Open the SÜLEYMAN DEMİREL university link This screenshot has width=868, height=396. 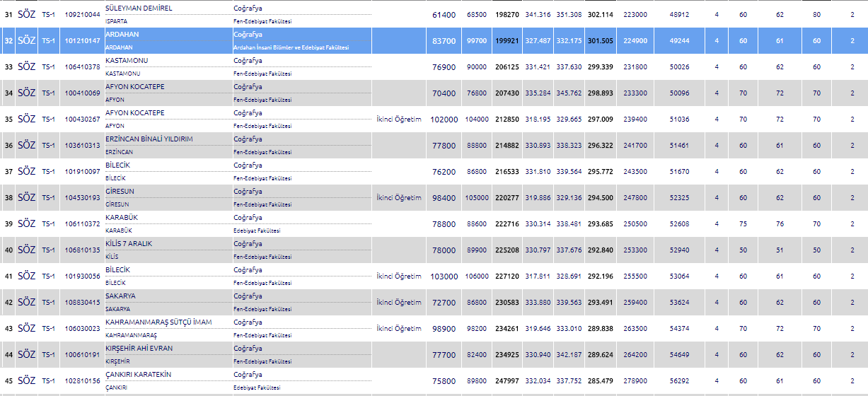click(138, 8)
